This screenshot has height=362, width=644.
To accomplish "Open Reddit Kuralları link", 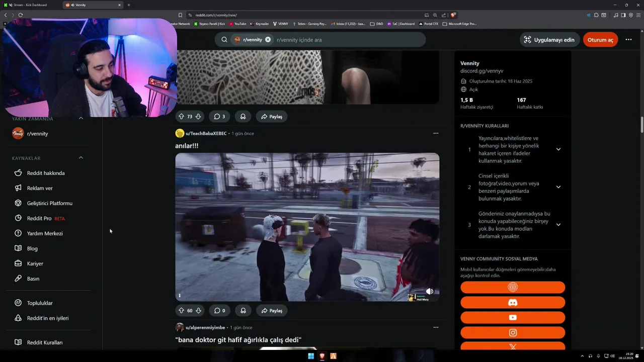I will point(45,342).
